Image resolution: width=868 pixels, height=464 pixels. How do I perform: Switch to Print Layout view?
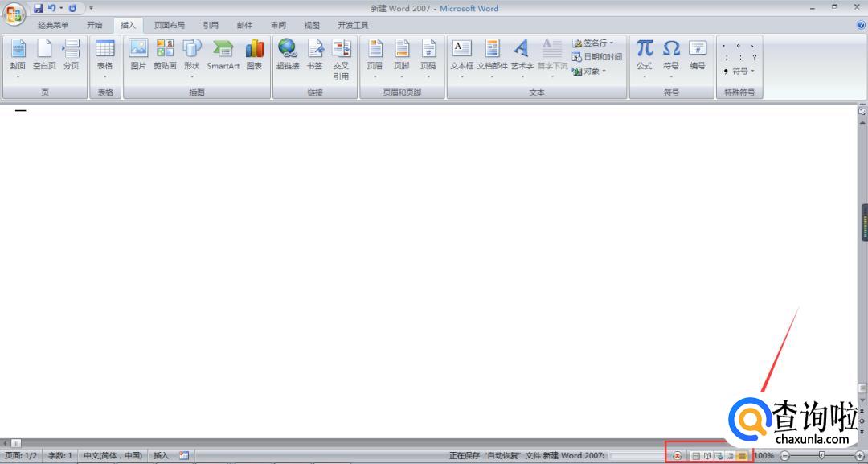pyautogui.click(x=696, y=456)
